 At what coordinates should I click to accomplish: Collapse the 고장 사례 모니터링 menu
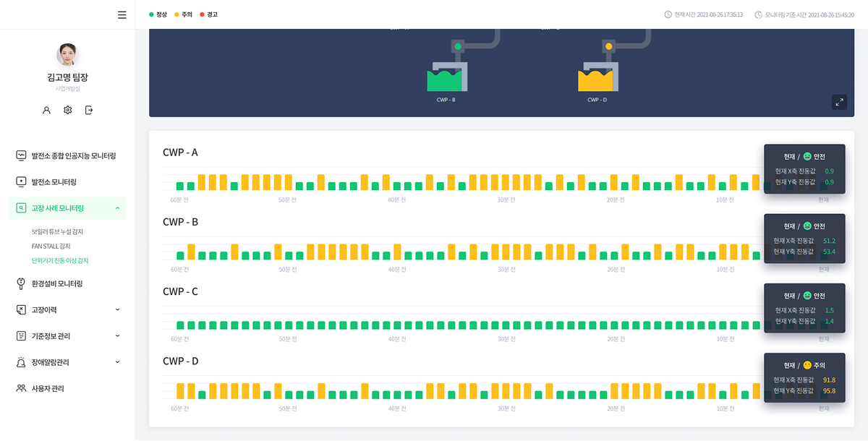coord(117,208)
